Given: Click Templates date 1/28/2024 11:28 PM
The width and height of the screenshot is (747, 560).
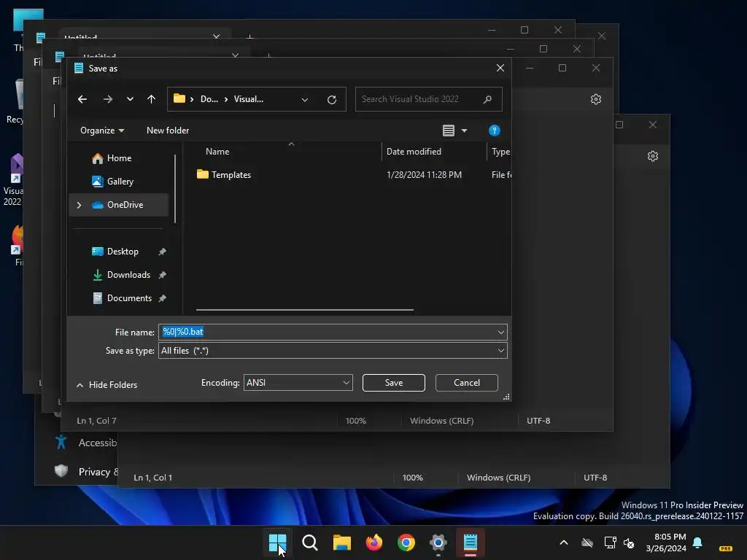Looking at the screenshot, I should click(x=424, y=175).
